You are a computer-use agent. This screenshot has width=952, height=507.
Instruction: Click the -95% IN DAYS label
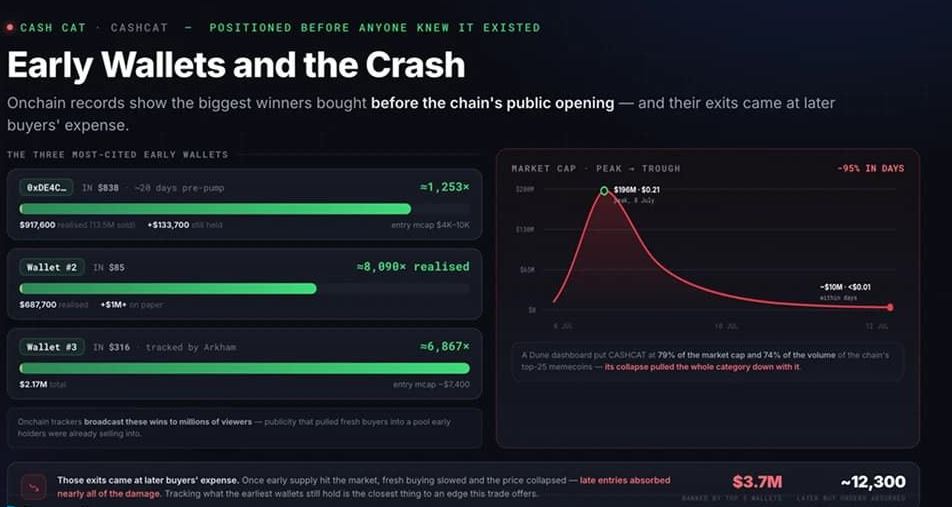(x=870, y=168)
